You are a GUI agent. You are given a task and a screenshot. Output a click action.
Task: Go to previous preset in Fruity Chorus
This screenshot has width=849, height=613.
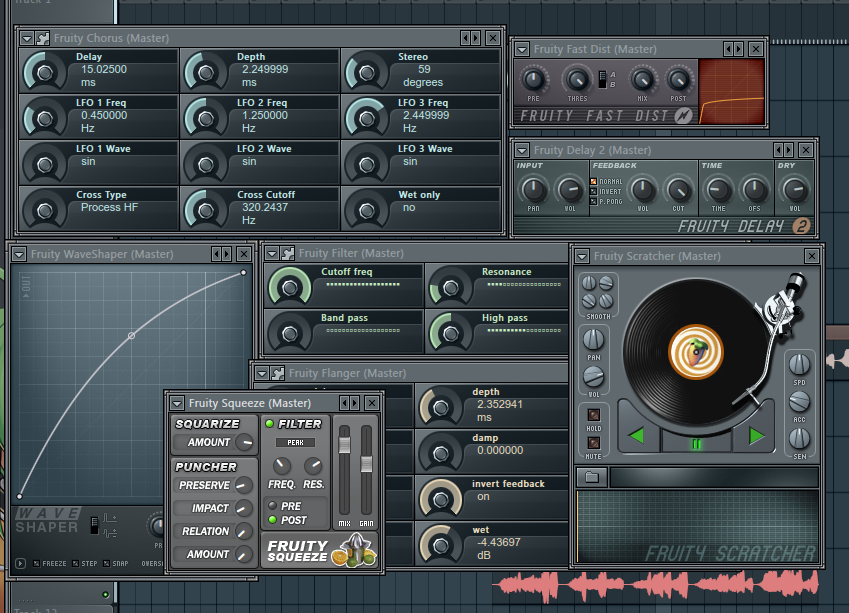(465, 38)
